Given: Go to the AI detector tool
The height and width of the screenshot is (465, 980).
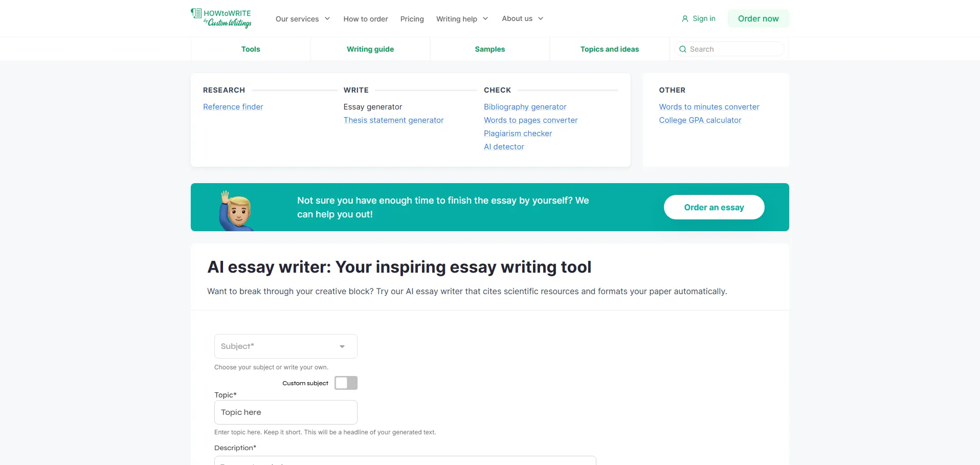Looking at the screenshot, I should [x=504, y=147].
